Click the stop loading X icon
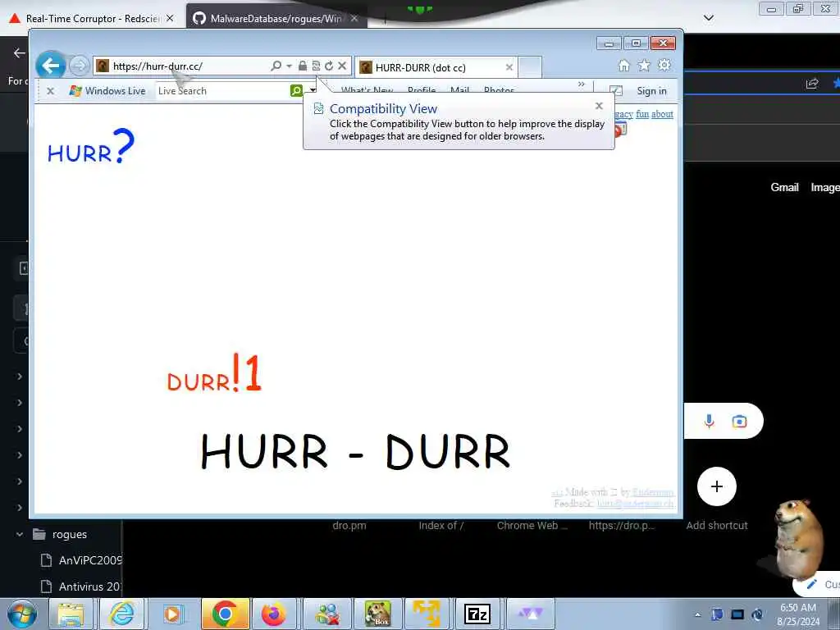The height and width of the screenshot is (630, 840). [x=342, y=66]
